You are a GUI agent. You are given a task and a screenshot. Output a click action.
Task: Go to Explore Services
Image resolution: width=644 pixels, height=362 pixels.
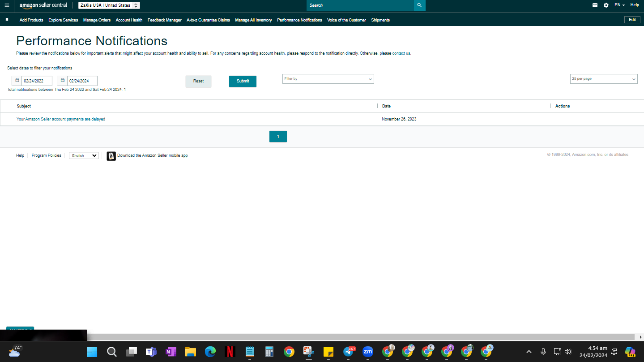point(63,20)
